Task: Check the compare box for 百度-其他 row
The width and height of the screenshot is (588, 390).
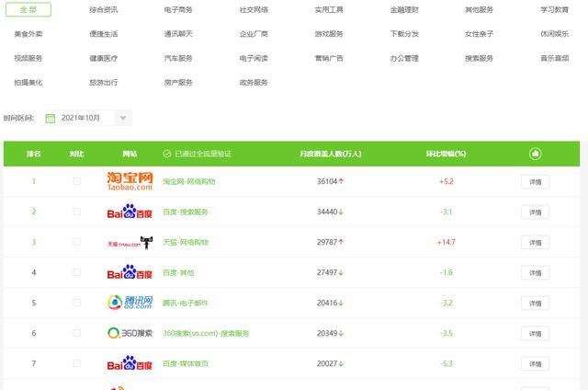Action: click(x=77, y=272)
